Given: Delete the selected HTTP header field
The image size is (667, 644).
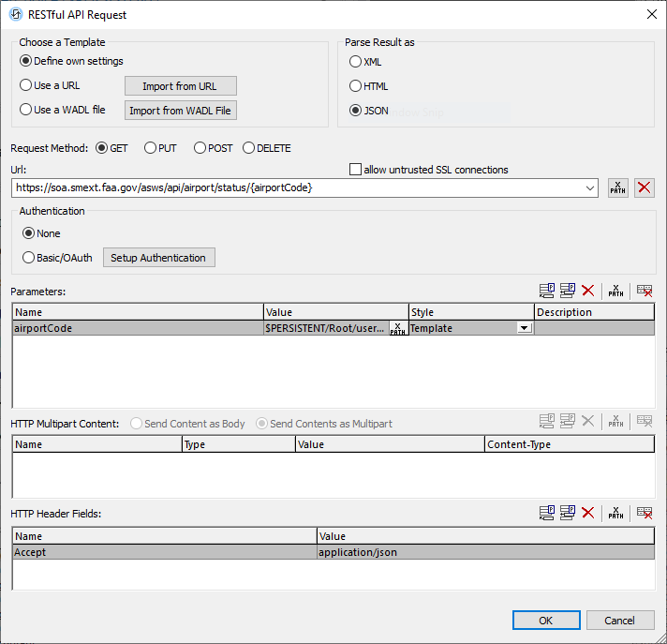Looking at the screenshot, I should click(x=588, y=513).
